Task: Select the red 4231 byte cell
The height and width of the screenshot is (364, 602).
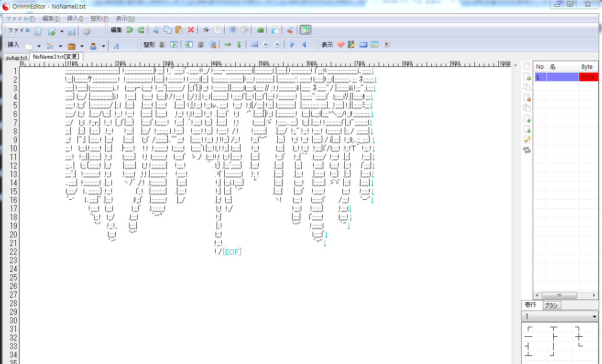Action: click(x=588, y=77)
